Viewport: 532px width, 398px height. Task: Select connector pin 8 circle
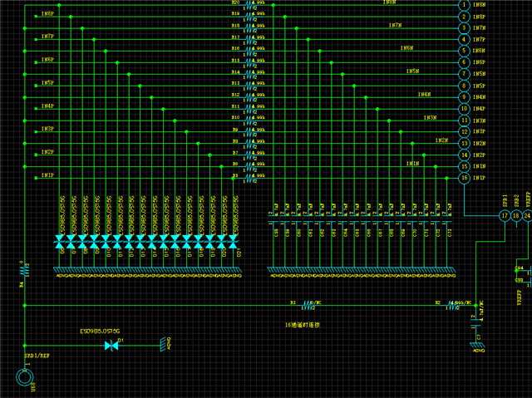pos(464,86)
